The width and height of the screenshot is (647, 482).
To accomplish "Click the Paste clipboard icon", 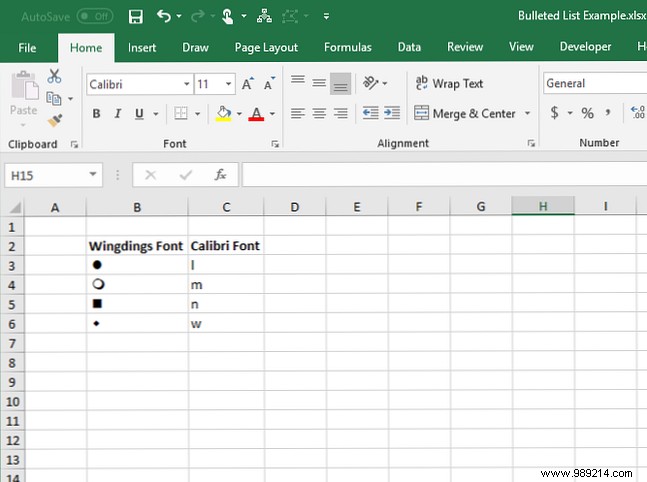I will pyautogui.click(x=24, y=85).
